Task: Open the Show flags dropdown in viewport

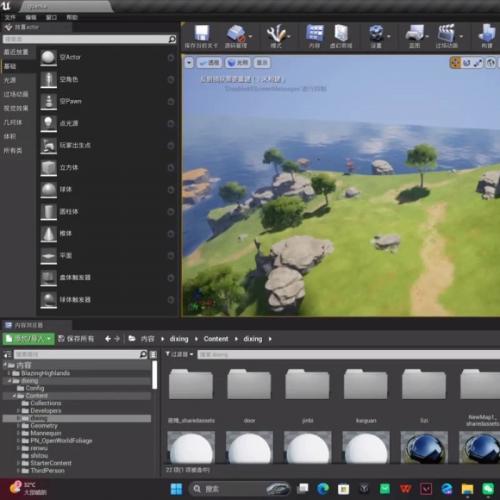Action: 262,63
